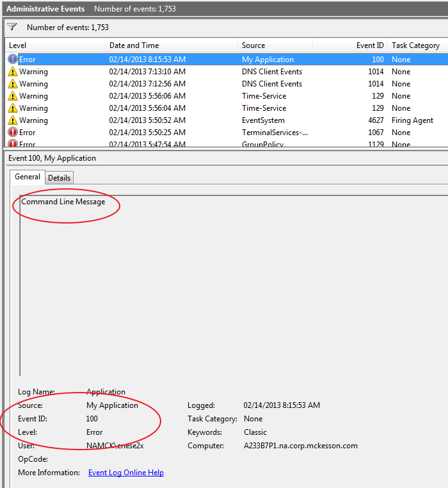Click My Application source in selected row
The height and width of the screenshot is (488, 448).
268,60
